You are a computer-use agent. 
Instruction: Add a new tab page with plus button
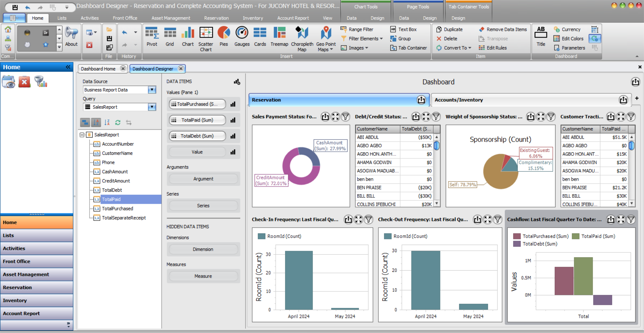(637, 98)
